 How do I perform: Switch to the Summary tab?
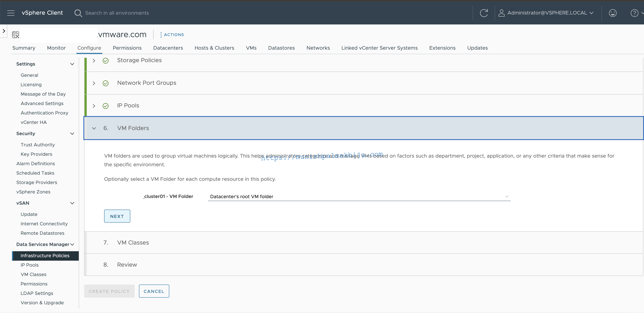pos(24,48)
